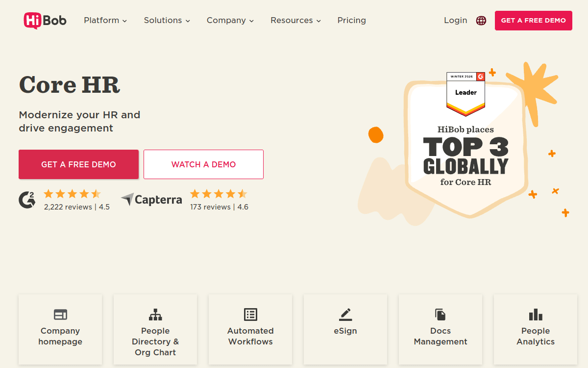Click the hero GET A FREE DEMO button
588x368 pixels.
(79, 164)
